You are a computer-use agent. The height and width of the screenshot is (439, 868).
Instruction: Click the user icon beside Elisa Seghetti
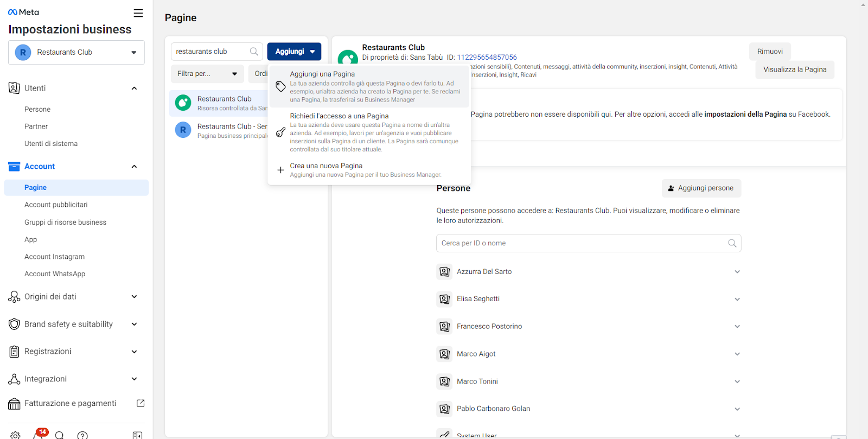445,299
